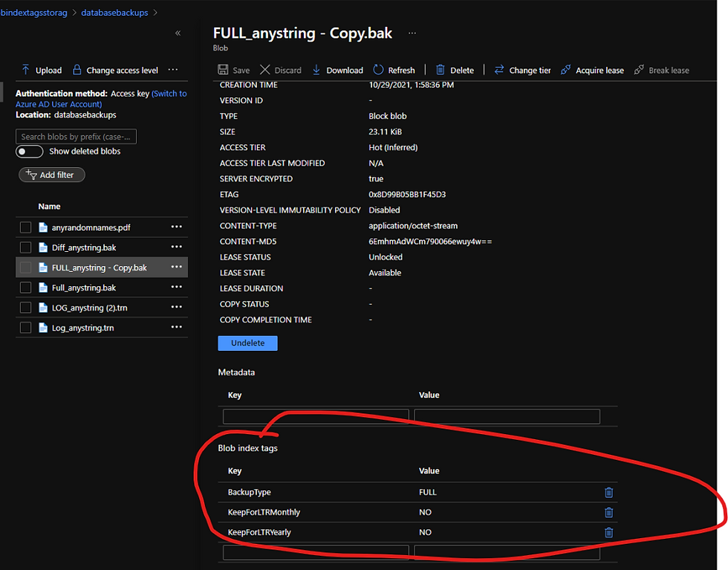Click the CONTENT-MD5 hash value
728x570 pixels.
pyautogui.click(x=430, y=242)
